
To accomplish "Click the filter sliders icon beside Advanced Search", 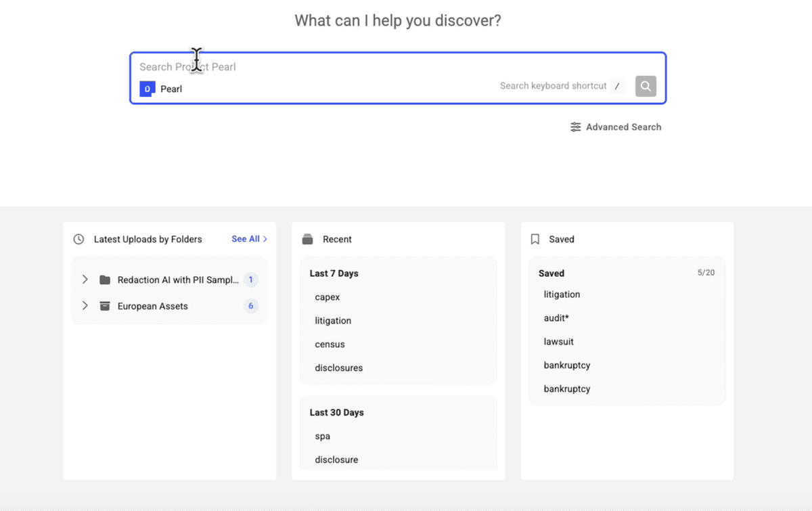I will coord(575,127).
